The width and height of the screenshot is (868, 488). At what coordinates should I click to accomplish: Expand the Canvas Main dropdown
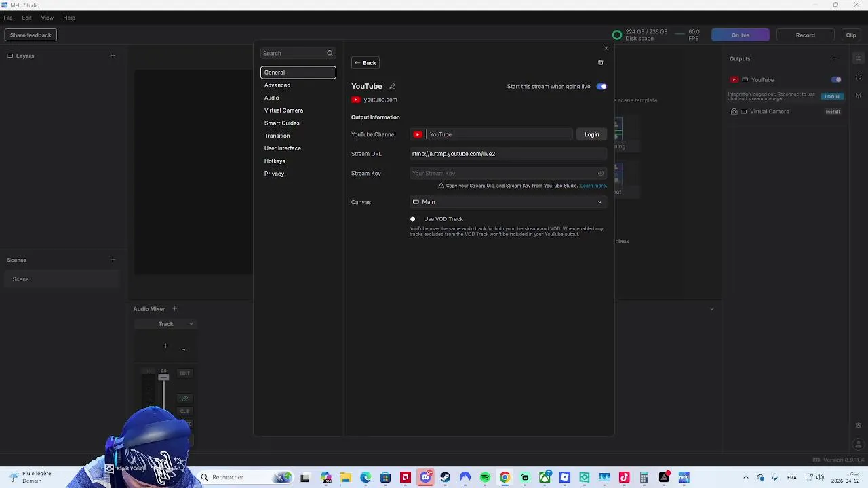[507, 202]
